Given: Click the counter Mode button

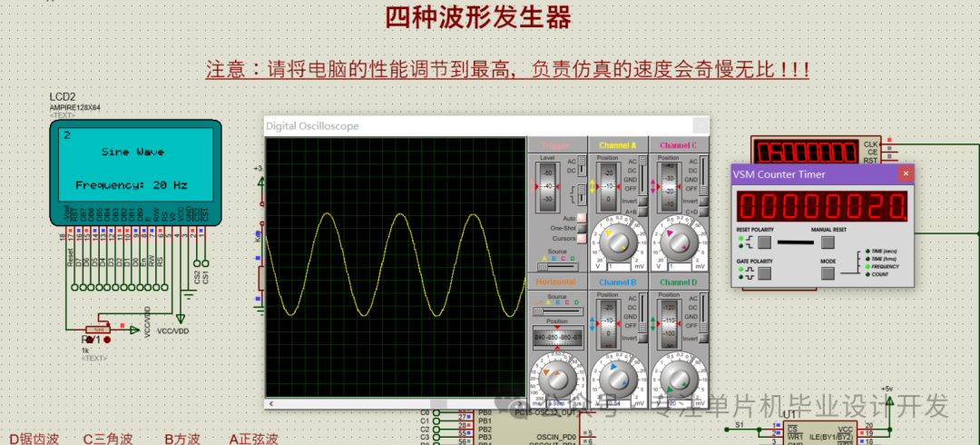Looking at the screenshot, I should tap(828, 272).
